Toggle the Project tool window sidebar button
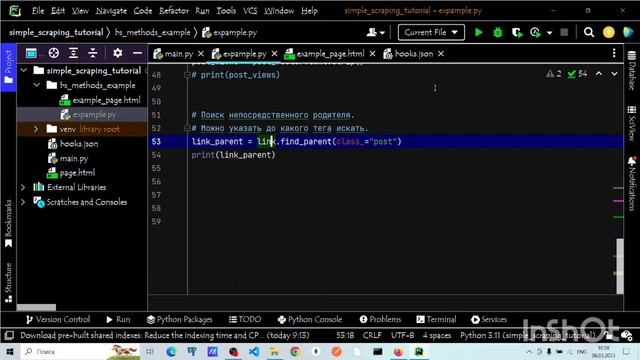640x360 pixels. coord(8,67)
